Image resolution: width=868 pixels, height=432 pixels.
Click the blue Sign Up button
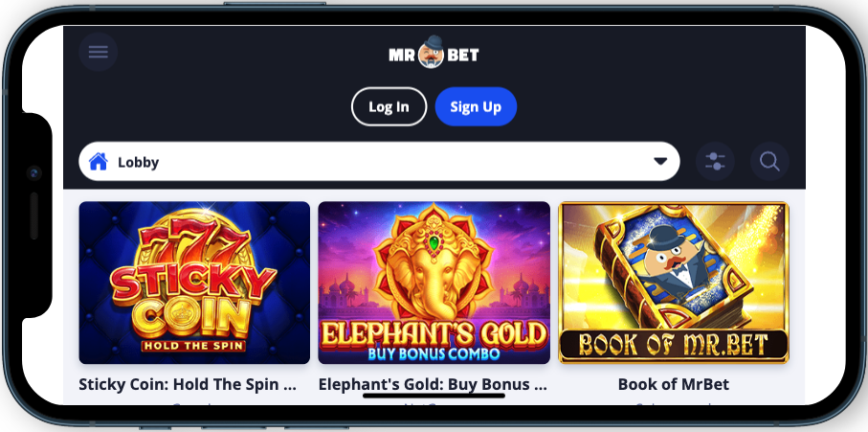[476, 106]
